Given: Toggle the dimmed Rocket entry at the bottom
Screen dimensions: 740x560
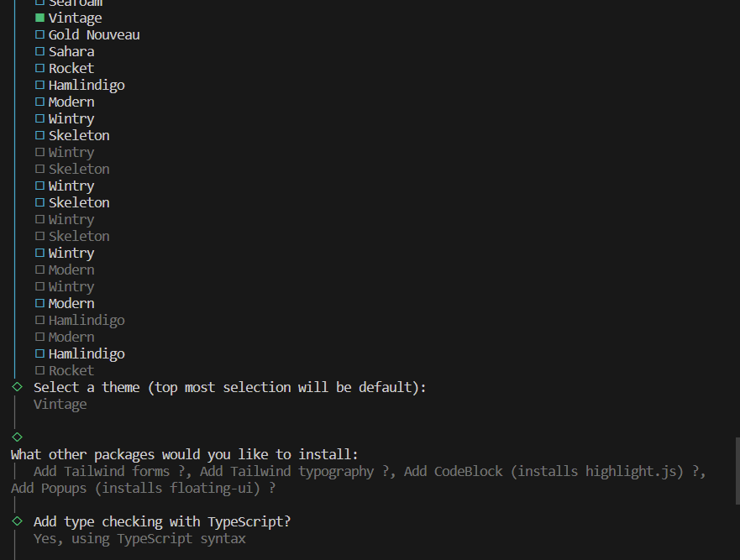Looking at the screenshot, I should [x=39, y=370].
